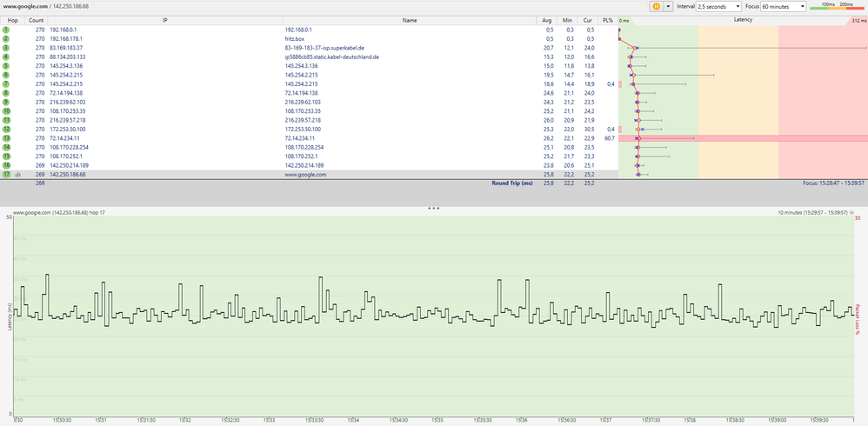Screen dimensions: 868x426
Task: Sort by the Cur column header
Action: (x=588, y=21)
